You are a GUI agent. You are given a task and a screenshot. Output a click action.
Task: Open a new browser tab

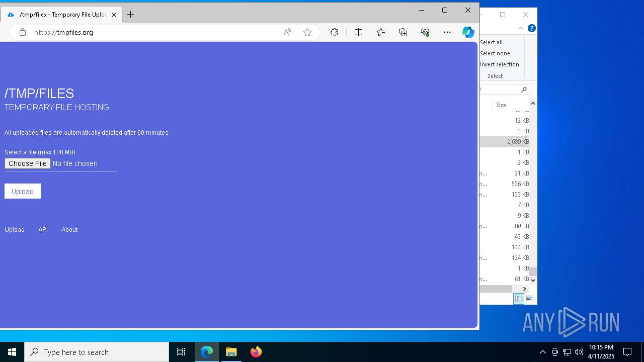[x=130, y=15]
